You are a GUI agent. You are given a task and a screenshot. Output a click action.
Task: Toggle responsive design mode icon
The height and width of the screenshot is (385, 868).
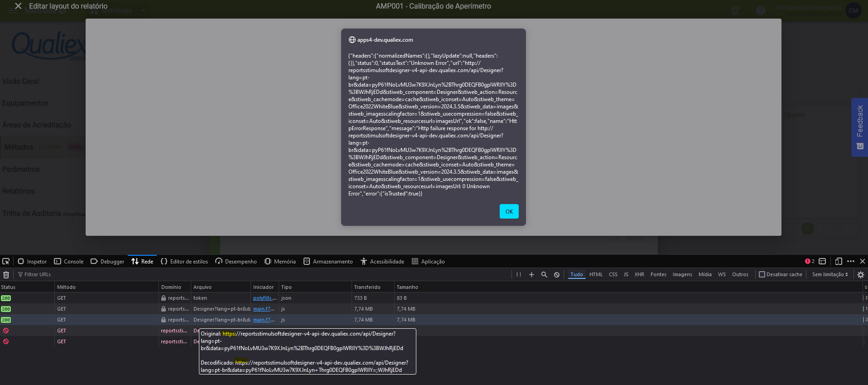(839, 261)
